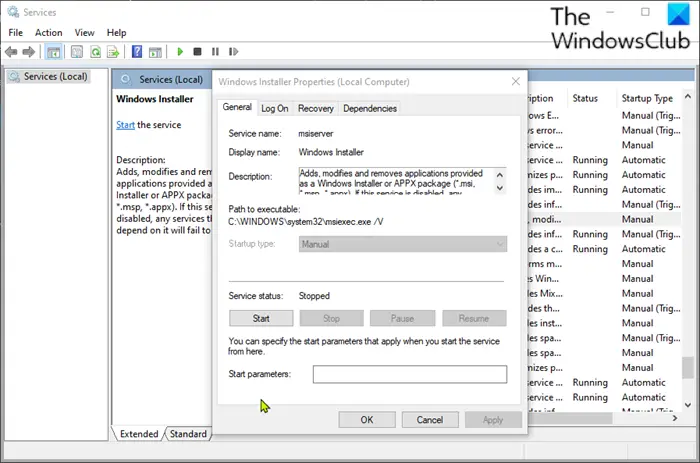This screenshot has height=463, width=700.
Task: Click the Apply button
Action: pyautogui.click(x=493, y=420)
